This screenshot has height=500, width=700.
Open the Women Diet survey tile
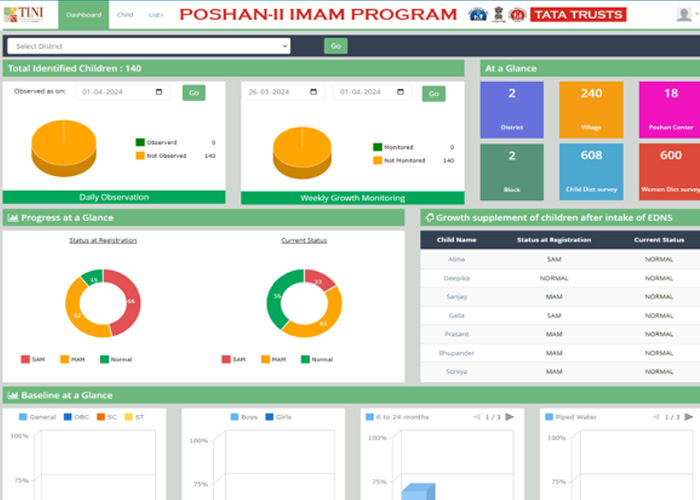click(670, 172)
